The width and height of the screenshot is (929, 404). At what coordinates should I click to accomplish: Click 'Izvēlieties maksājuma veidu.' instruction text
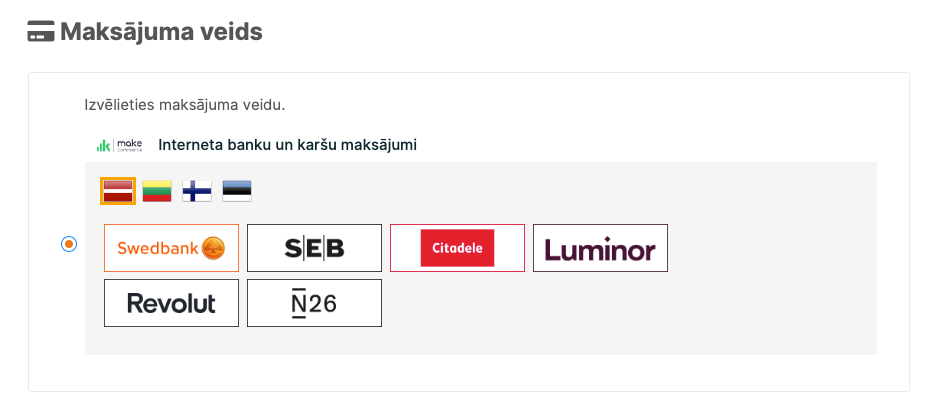(185, 104)
